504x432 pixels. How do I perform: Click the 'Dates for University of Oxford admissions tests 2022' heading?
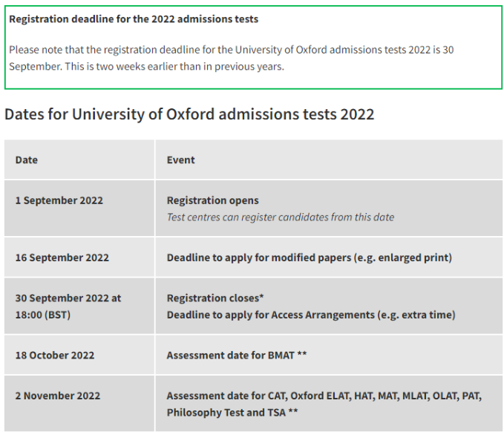click(189, 114)
